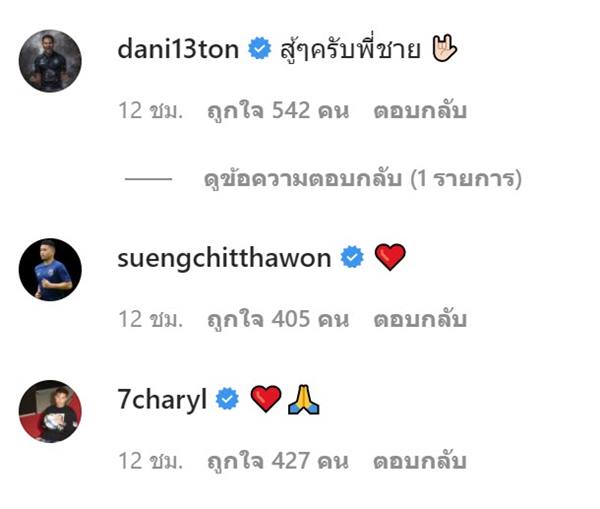
Task: Reply to dani13ton's comment via ตอบกลับ
Action: coord(420,111)
